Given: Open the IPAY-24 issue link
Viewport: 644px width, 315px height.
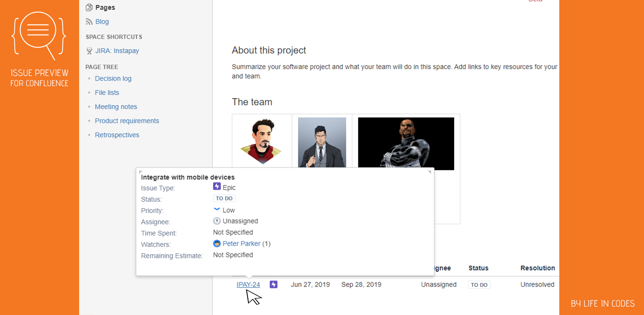Looking at the screenshot, I should point(248,285).
